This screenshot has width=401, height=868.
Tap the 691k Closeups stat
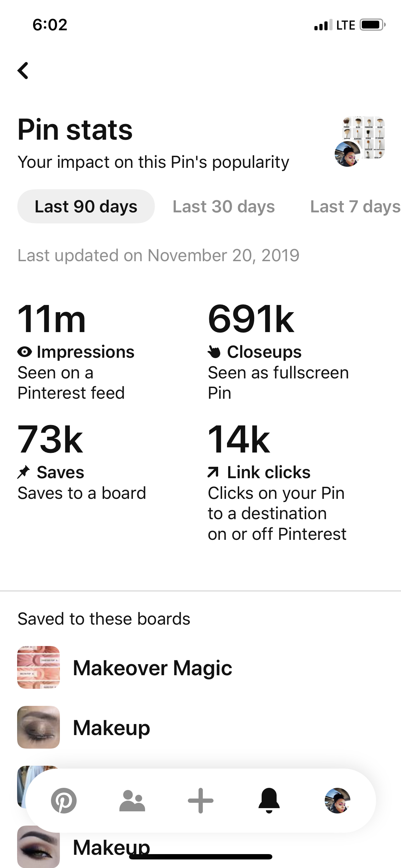point(251,319)
